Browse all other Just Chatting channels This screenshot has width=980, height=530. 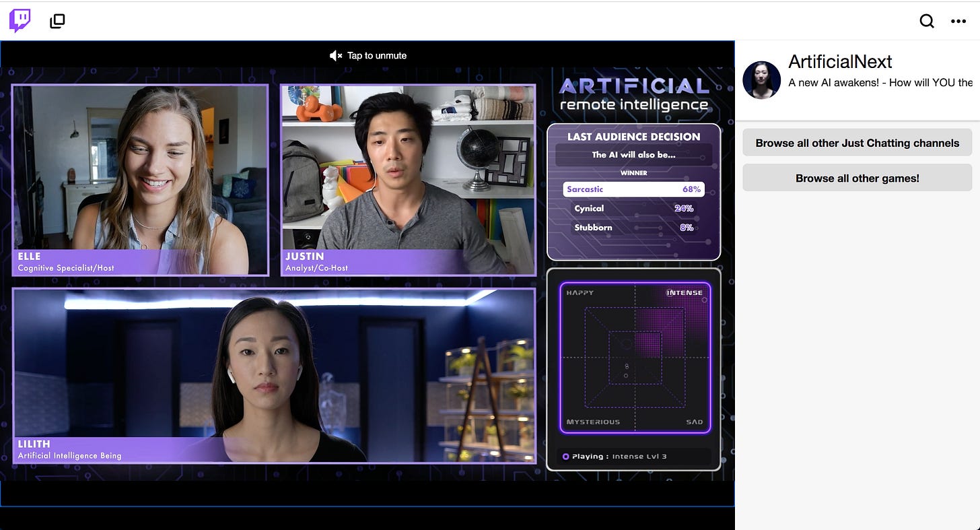[x=858, y=143]
